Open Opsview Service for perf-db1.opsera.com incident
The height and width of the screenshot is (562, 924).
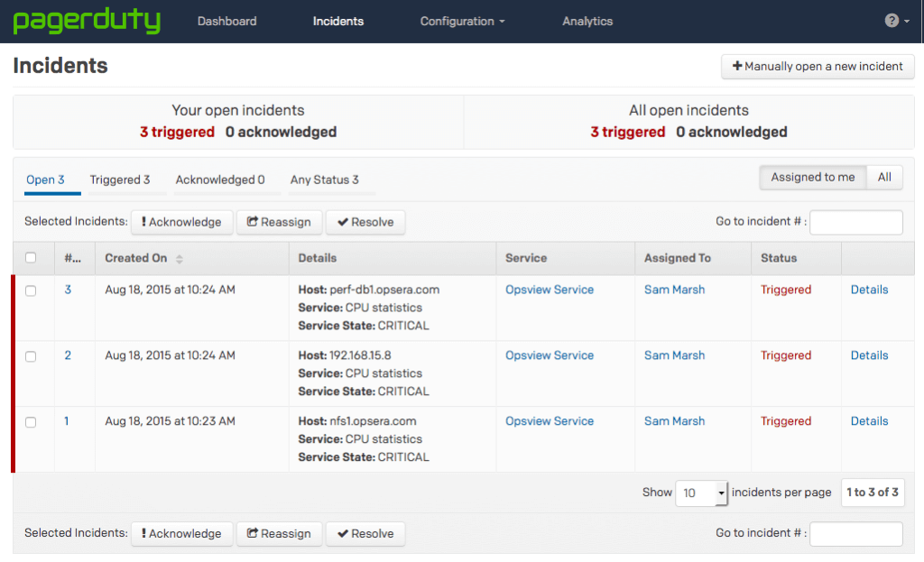tap(550, 290)
